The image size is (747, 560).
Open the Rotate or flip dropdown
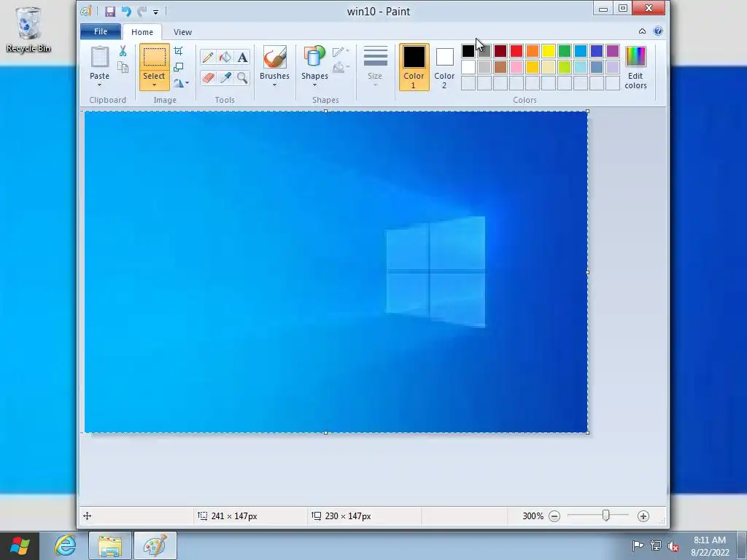tap(181, 83)
